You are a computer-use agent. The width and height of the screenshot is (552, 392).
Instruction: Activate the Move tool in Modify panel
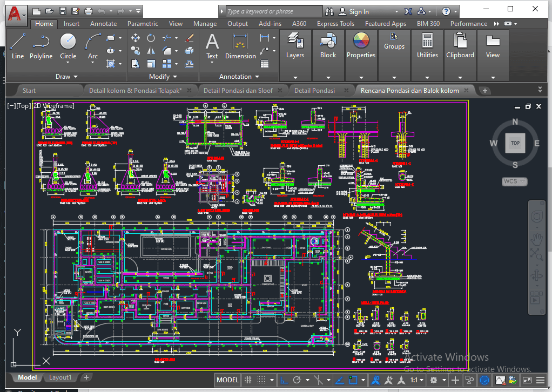(136, 38)
